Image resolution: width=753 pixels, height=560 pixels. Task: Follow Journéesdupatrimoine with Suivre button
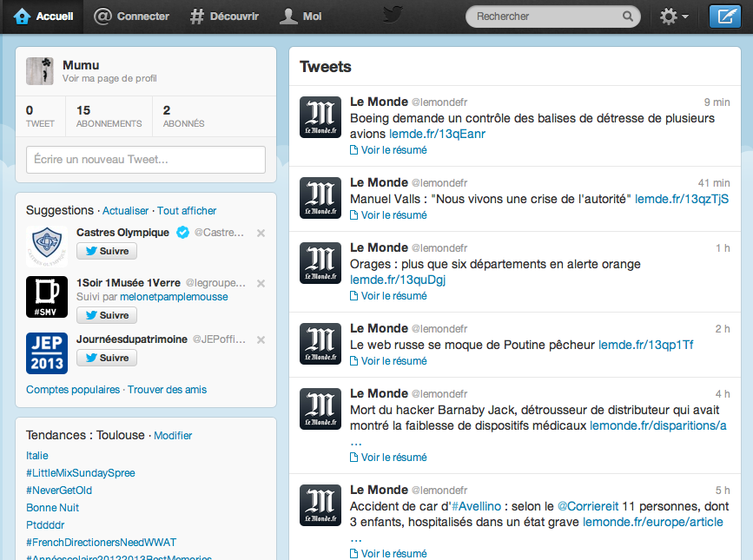pyautogui.click(x=107, y=358)
